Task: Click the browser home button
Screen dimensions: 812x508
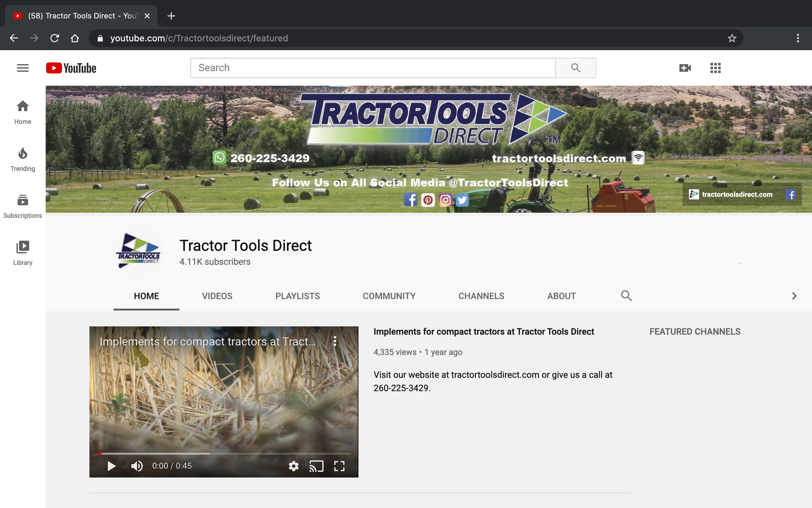Action: tap(75, 38)
